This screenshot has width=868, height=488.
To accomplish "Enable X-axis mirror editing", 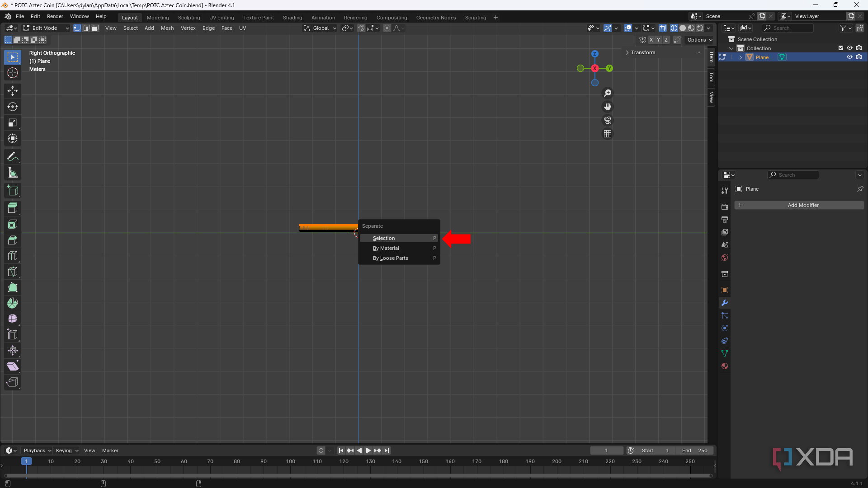I will tap(651, 40).
